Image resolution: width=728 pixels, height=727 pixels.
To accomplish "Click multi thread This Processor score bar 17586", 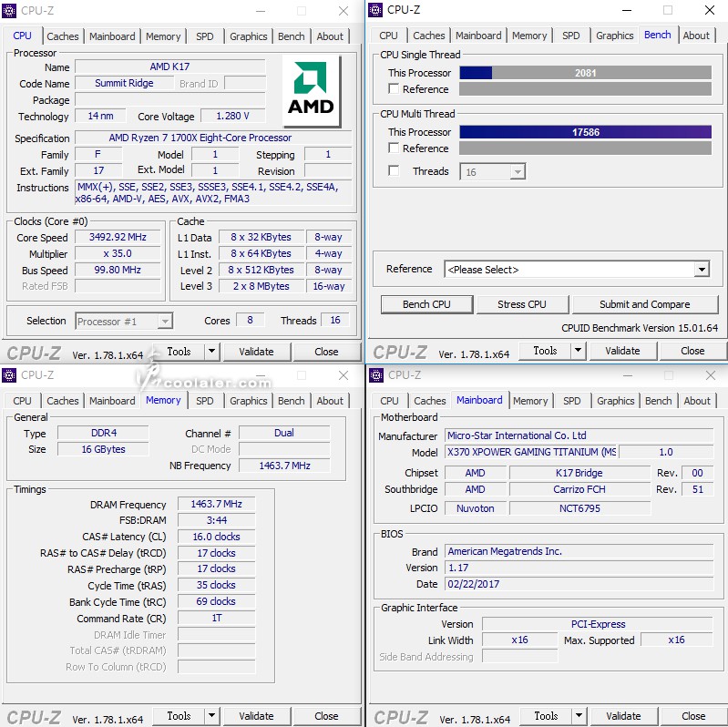I will (586, 132).
